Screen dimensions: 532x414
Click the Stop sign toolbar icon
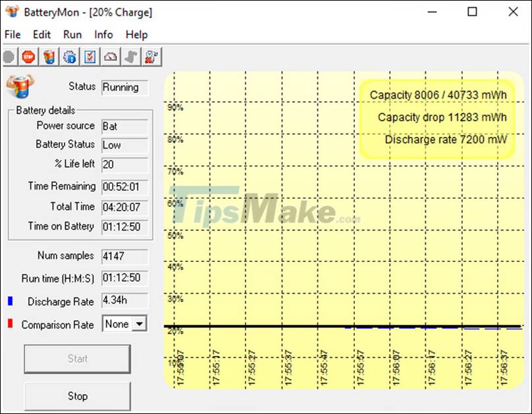tap(28, 57)
